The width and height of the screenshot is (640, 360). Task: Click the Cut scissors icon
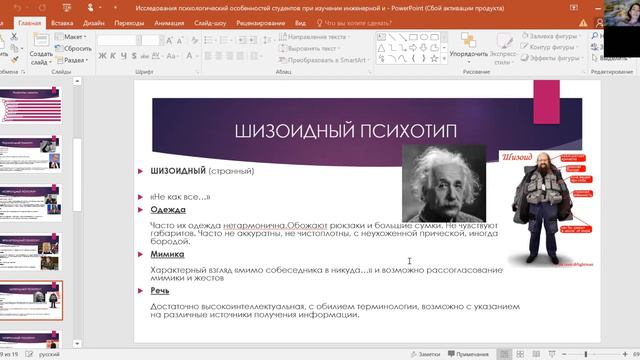pos(14,37)
